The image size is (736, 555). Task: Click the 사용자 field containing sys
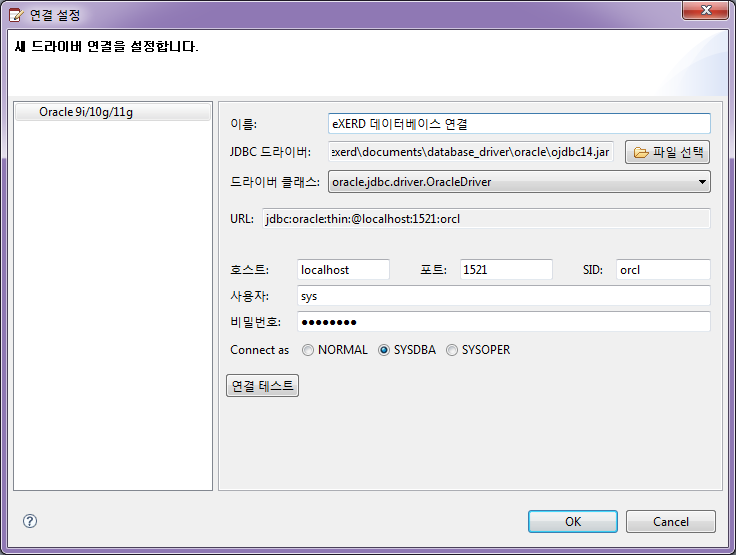(504, 296)
